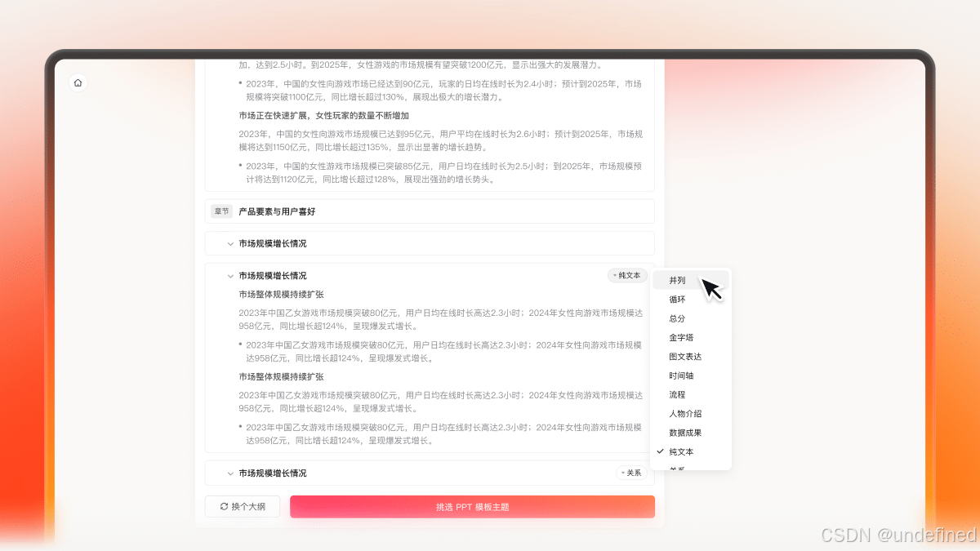Go to the home page icon
Image resolution: width=980 pixels, height=551 pixels.
[78, 82]
